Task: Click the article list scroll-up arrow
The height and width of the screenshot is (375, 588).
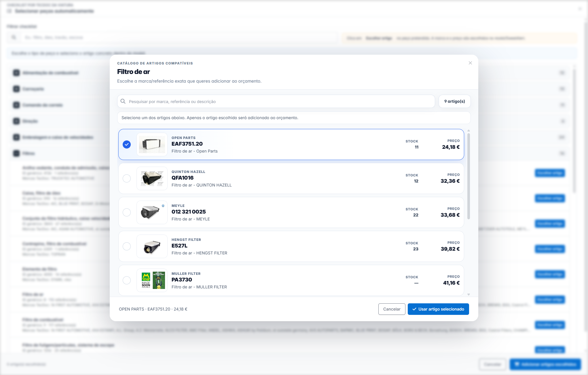Action: [468, 131]
